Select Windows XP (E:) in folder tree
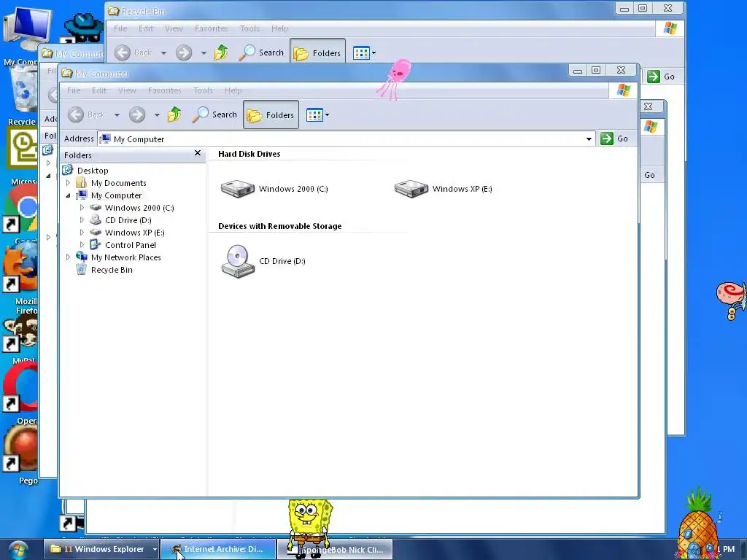The image size is (747, 560). [x=134, y=233]
